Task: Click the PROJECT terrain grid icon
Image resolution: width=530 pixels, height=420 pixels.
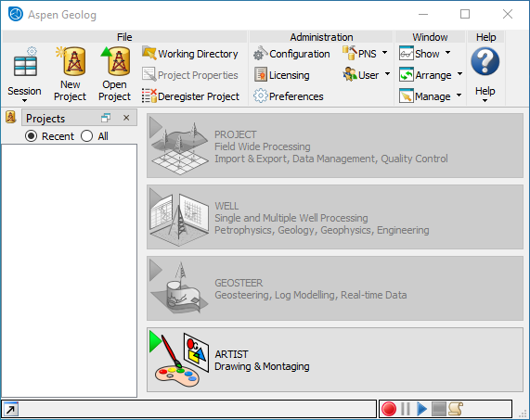Action: tap(179, 149)
